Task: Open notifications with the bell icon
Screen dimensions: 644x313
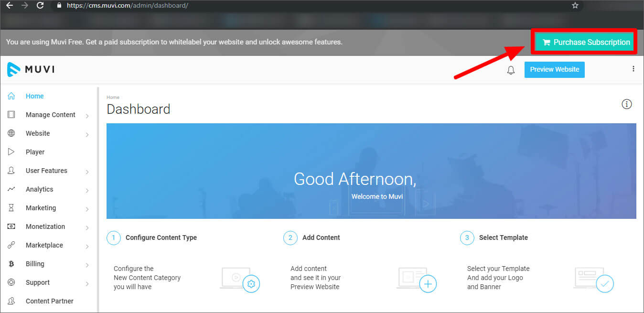Action: (511, 70)
